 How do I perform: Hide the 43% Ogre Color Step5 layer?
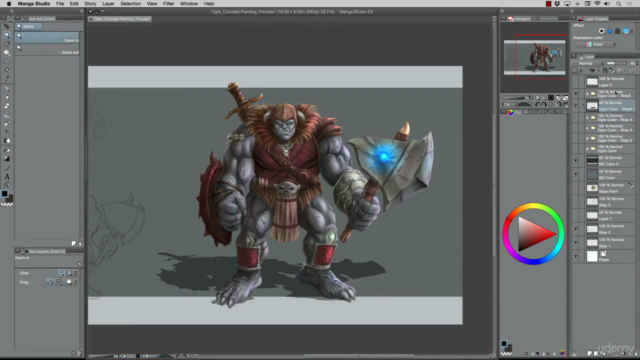[x=576, y=106]
